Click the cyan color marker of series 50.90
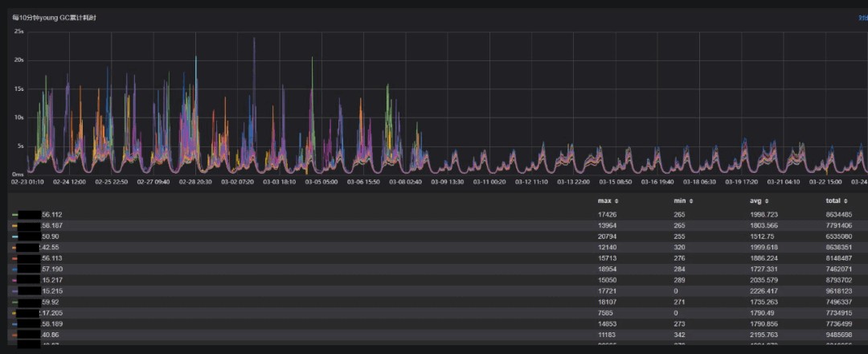 click(x=15, y=237)
